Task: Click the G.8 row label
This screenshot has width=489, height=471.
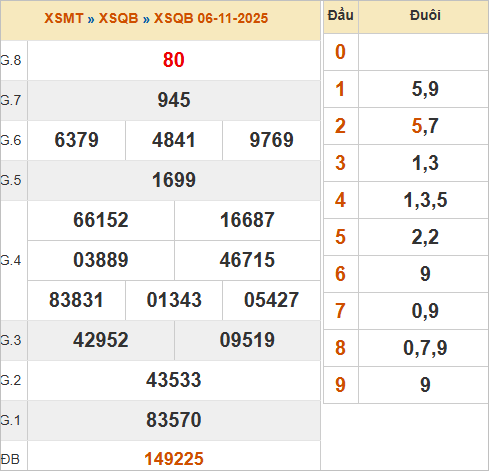Action: pos(11,60)
